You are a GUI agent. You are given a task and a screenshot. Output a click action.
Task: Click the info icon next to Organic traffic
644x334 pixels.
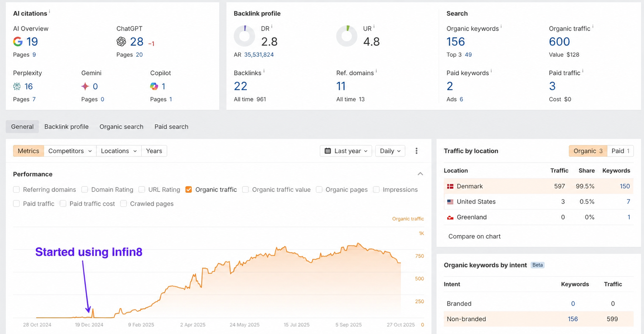tap(593, 27)
